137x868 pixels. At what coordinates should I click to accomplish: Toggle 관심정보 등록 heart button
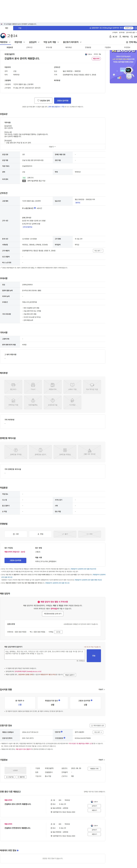43,100
